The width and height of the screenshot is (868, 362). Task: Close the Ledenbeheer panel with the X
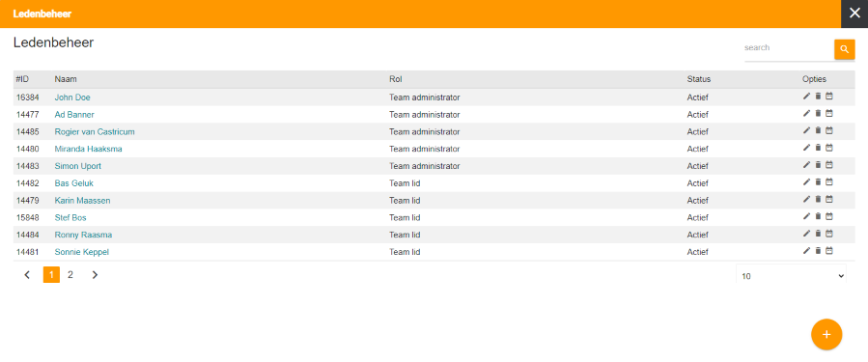click(x=854, y=14)
